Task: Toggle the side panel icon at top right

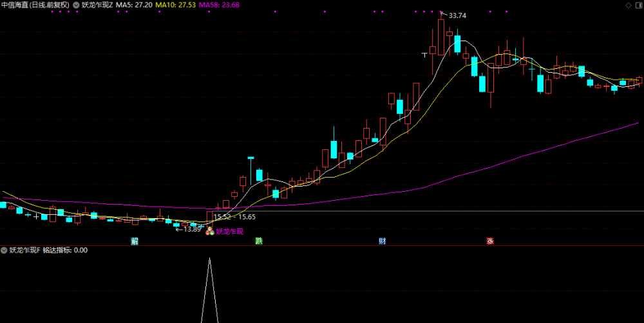Action: (x=638, y=5)
